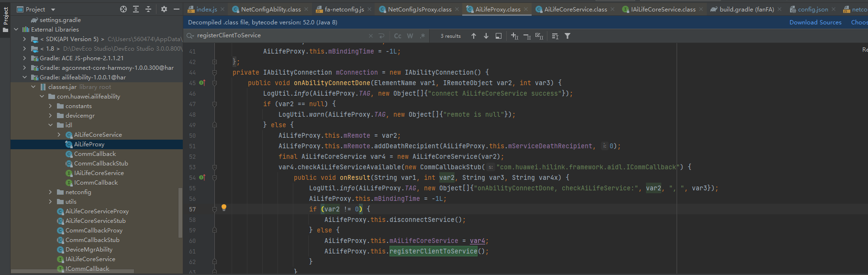
Task: Select all occurrences icon in find bar
Action: point(539,36)
